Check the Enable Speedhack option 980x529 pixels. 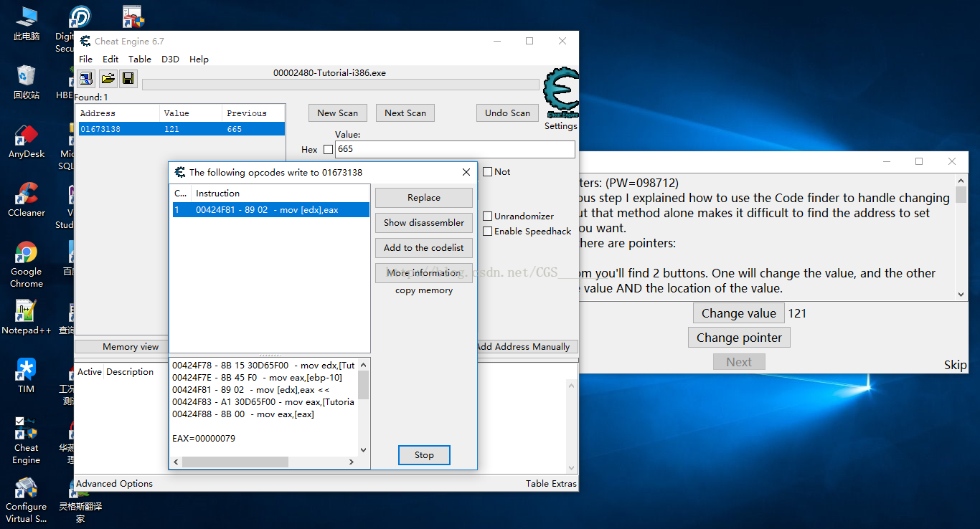coord(488,231)
